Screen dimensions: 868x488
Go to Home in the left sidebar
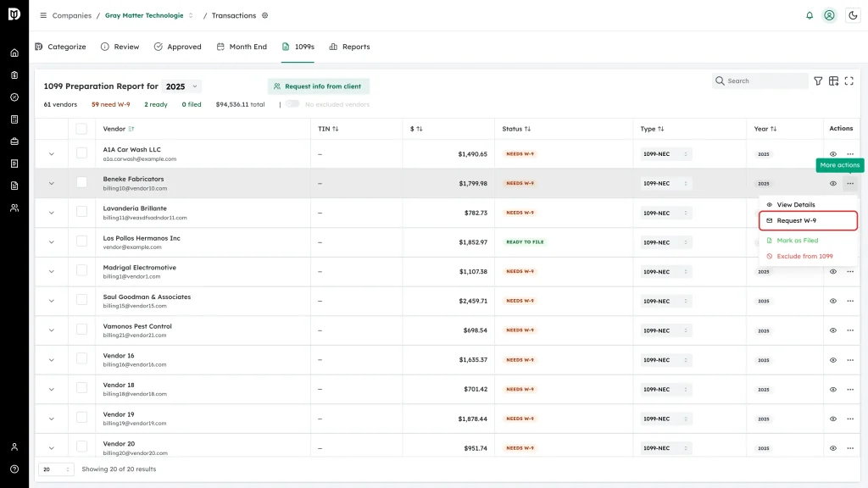tap(14, 53)
